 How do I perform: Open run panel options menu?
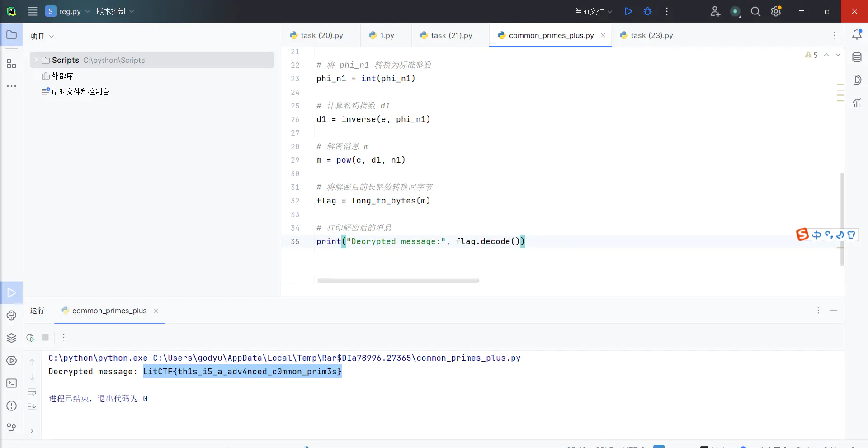click(818, 310)
